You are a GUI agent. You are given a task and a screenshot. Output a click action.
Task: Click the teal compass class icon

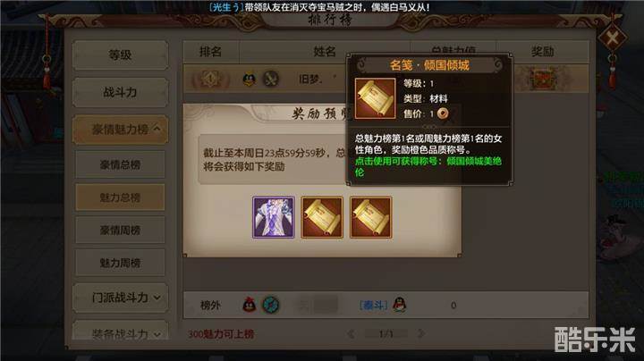[x=271, y=305]
